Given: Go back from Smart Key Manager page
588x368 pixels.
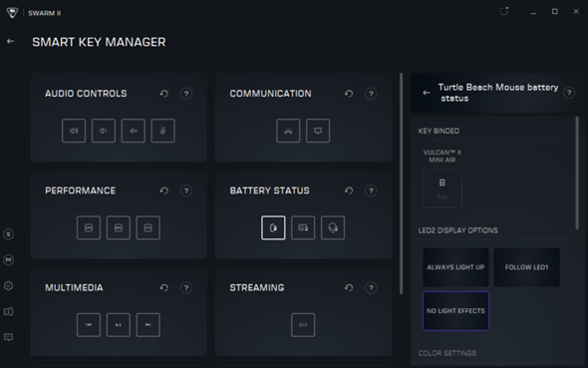Looking at the screenshot, I should tap(11, 41).
